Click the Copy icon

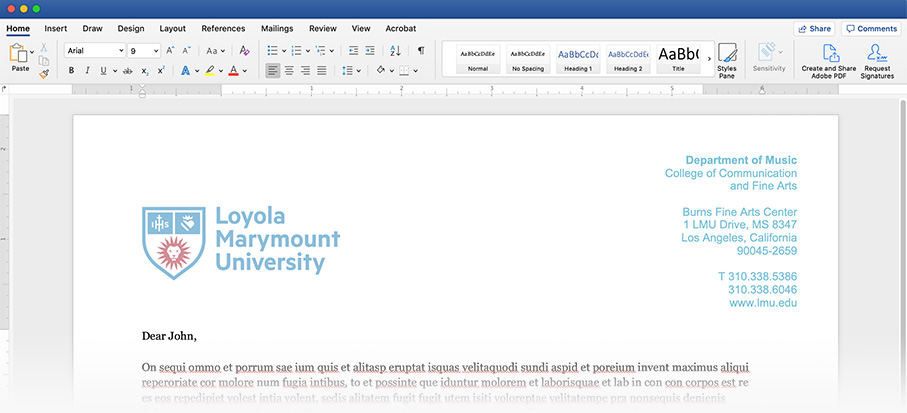pyautogui.click(x=44, y=61)
